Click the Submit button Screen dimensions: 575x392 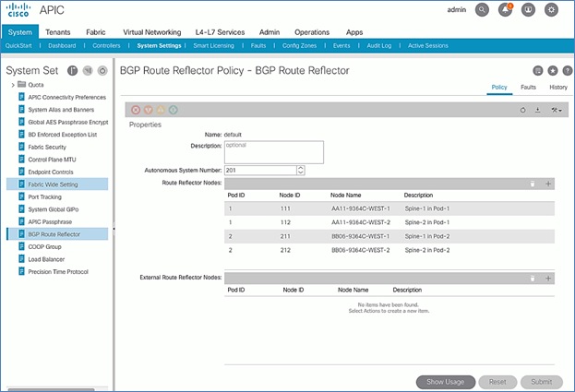(541, 382)
